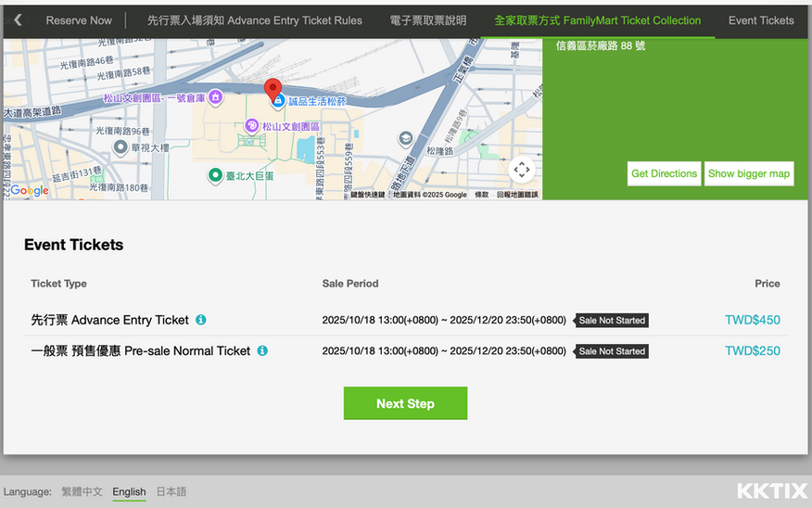812x508 pixels.
Task: Switch language to 繁體中文
Action: tap(82, 491)
